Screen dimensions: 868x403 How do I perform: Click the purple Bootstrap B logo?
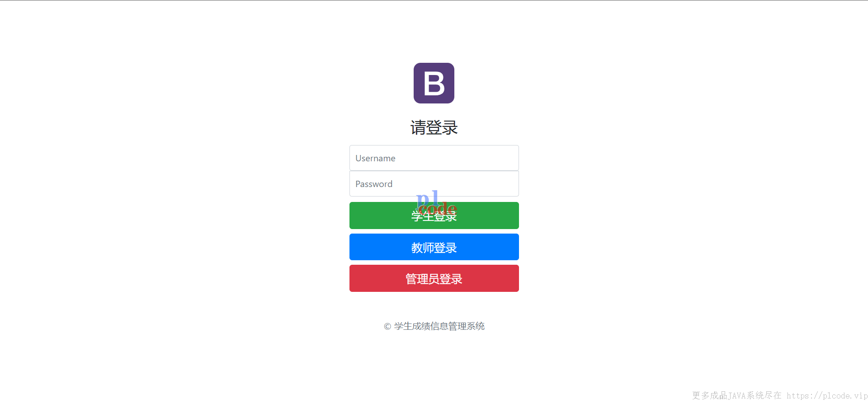[434, 83]
